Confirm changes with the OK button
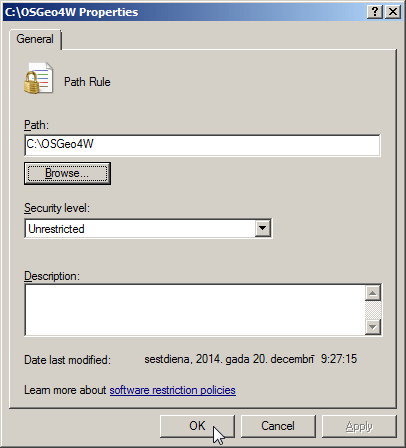The width and height of the screenshot is (406, 448). 197,426
